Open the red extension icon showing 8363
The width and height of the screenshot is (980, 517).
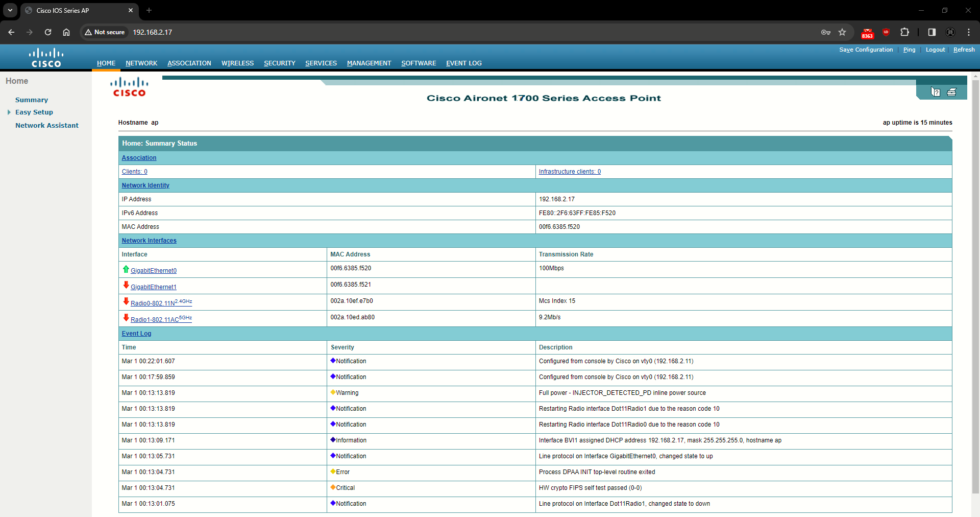[868, 33]
